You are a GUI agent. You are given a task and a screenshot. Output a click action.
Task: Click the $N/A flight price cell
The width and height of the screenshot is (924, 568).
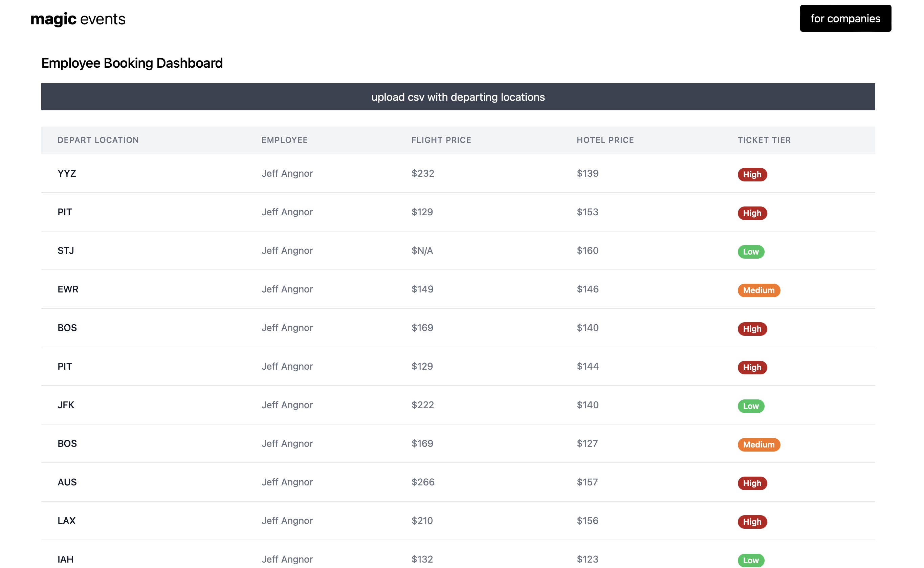(422, 250)
